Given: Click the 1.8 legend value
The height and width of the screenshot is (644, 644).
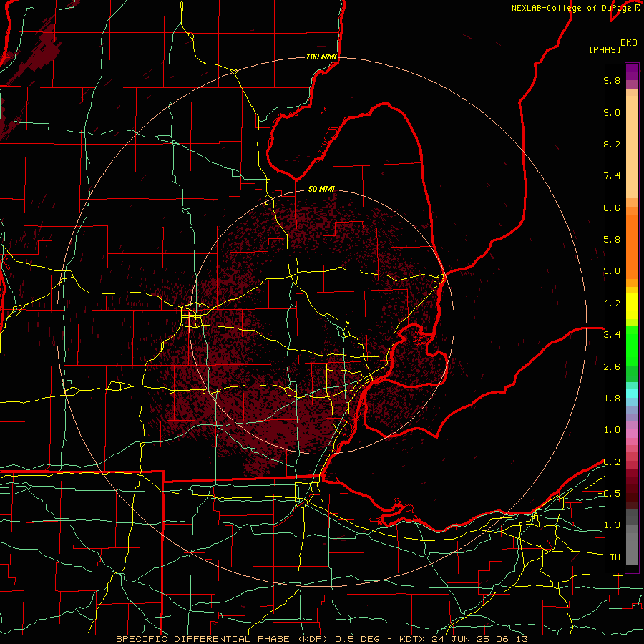Looking at the screenshot, I should 612,399.
